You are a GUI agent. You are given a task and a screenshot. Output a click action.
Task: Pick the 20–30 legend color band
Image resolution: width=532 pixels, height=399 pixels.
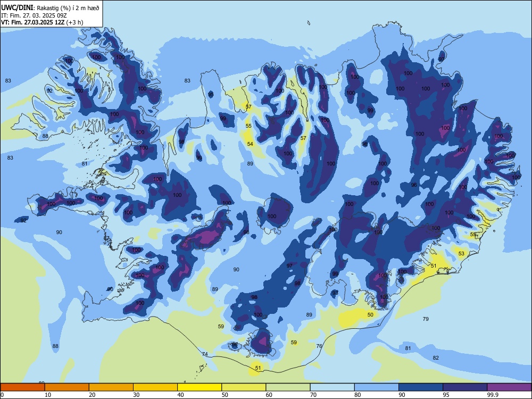pos(111,387)
